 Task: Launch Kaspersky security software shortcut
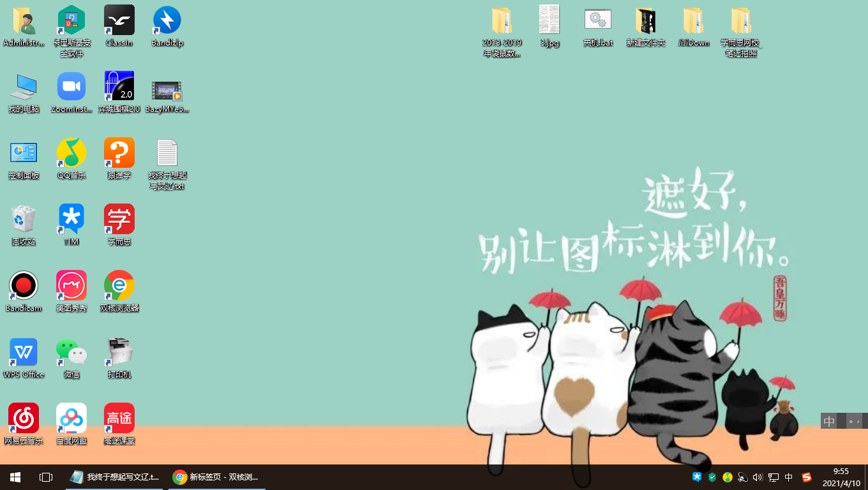tap(71, 32)
